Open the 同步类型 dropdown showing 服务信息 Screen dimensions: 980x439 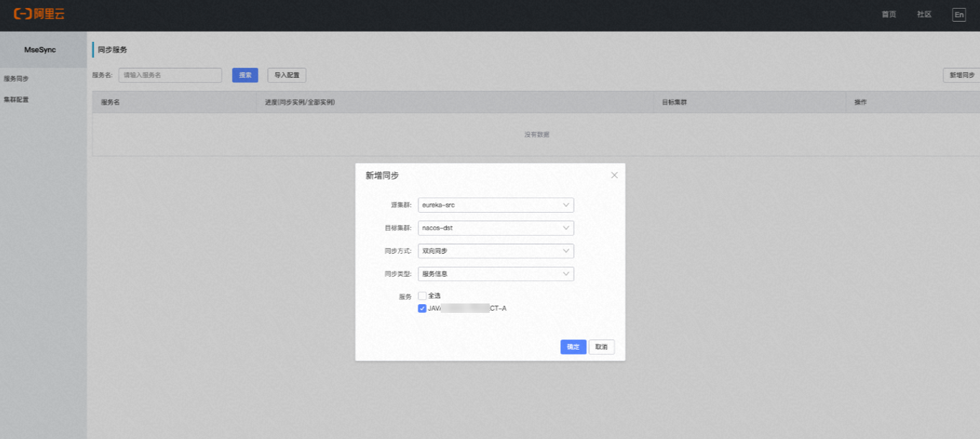(x=495, y=274)
